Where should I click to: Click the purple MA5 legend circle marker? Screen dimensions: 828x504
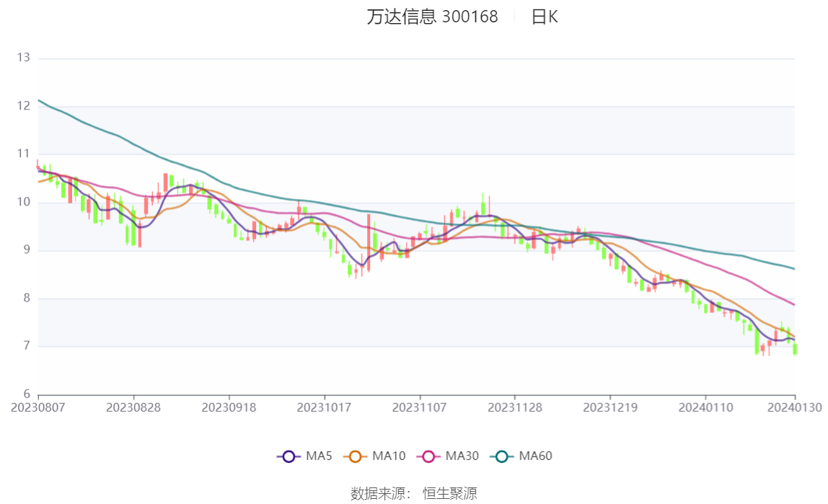tap(289, 456)
